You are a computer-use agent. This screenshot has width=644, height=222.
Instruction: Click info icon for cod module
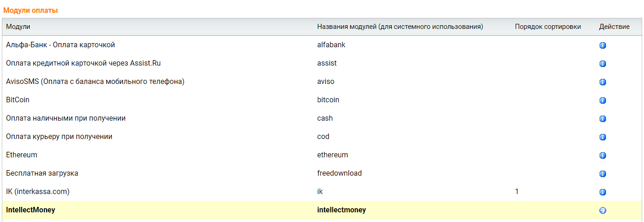[x=602, y=137]
